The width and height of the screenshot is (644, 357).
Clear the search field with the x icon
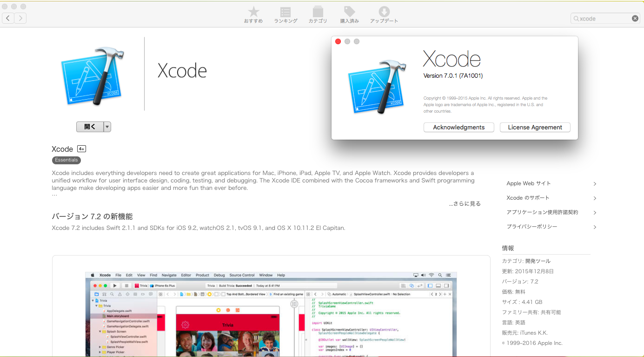pos(635,18)
